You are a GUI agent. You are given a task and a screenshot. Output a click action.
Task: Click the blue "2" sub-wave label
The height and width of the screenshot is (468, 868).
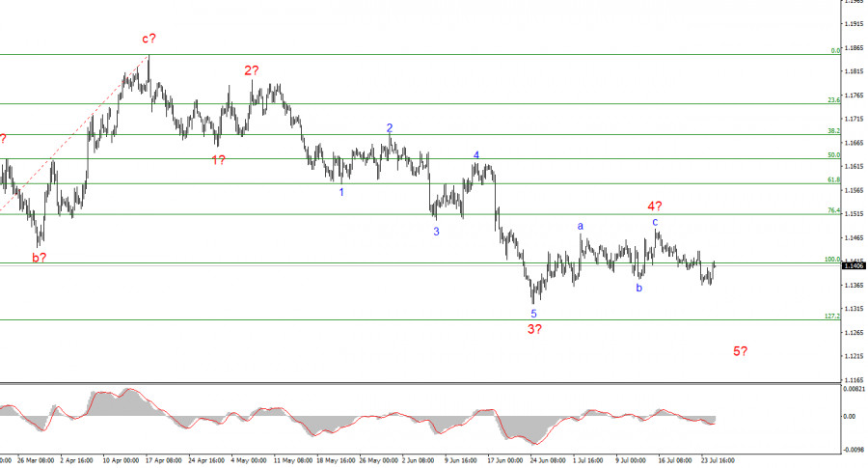pos(390,128)
